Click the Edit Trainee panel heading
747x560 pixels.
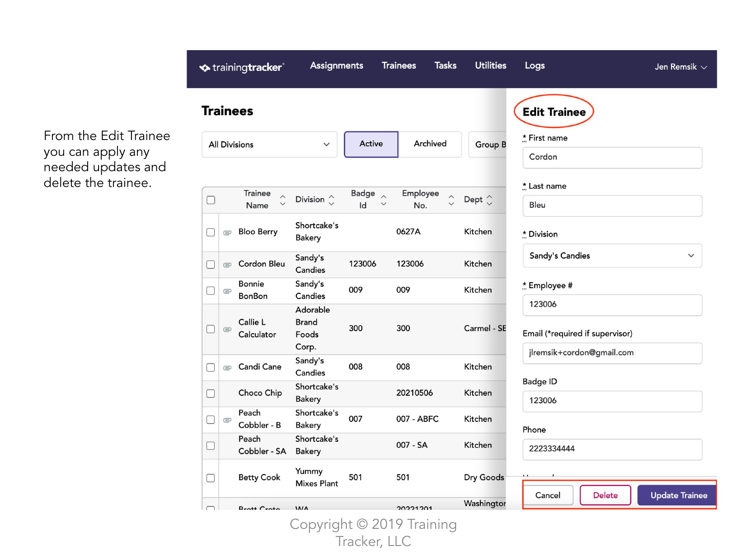point(554,112)
